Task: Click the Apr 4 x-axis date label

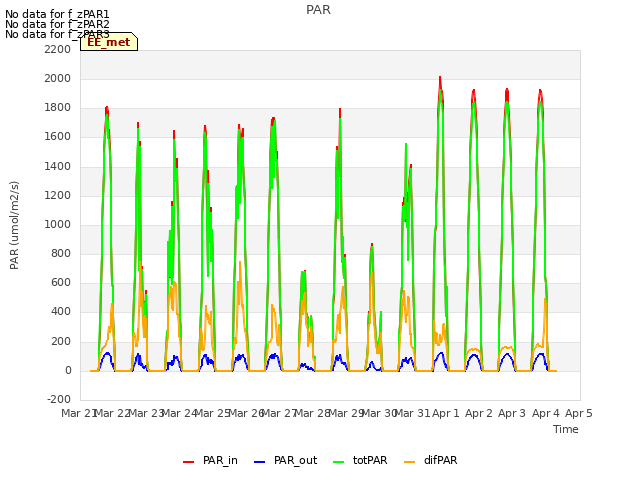Action: click(x=546, y=413)
